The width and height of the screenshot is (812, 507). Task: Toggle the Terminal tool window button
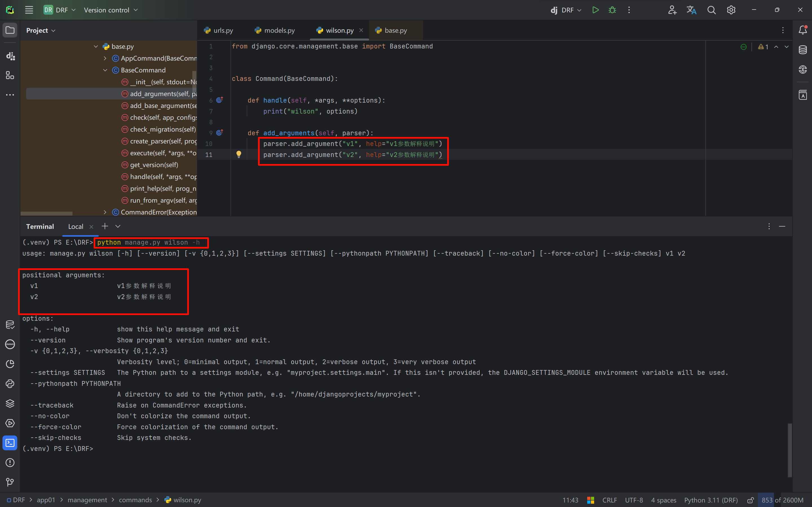(10, 443)
